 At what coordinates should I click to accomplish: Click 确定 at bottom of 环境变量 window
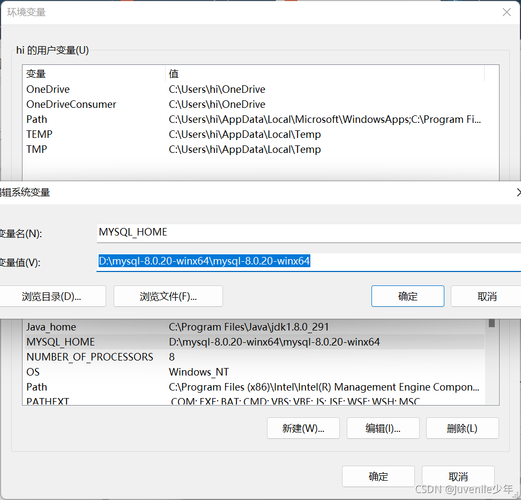(378, 476)
